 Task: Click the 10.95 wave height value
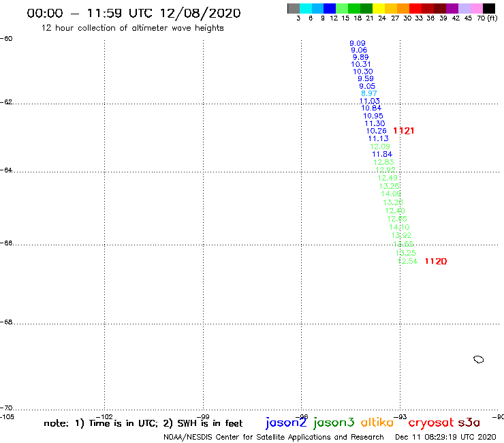tap(373, 116)
